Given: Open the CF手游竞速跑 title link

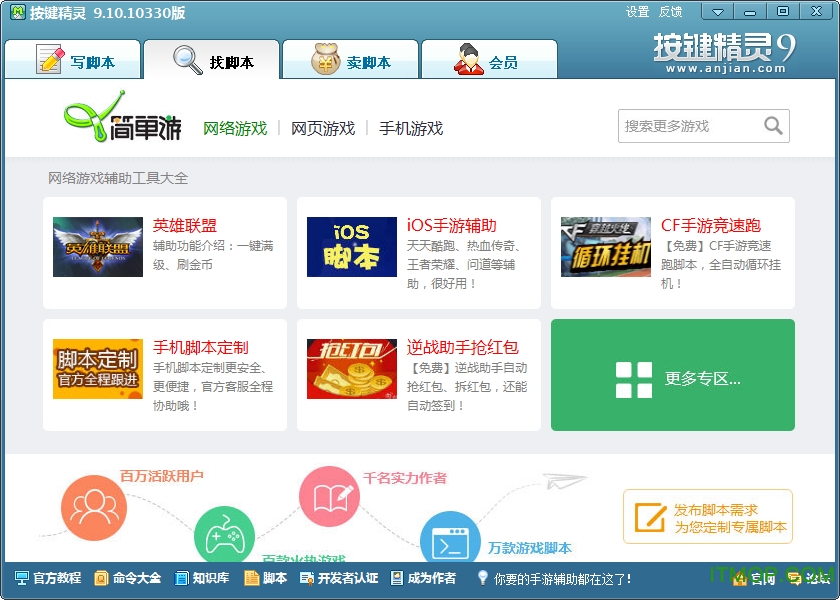Looking at the screenshot, I should coord(711,226).
